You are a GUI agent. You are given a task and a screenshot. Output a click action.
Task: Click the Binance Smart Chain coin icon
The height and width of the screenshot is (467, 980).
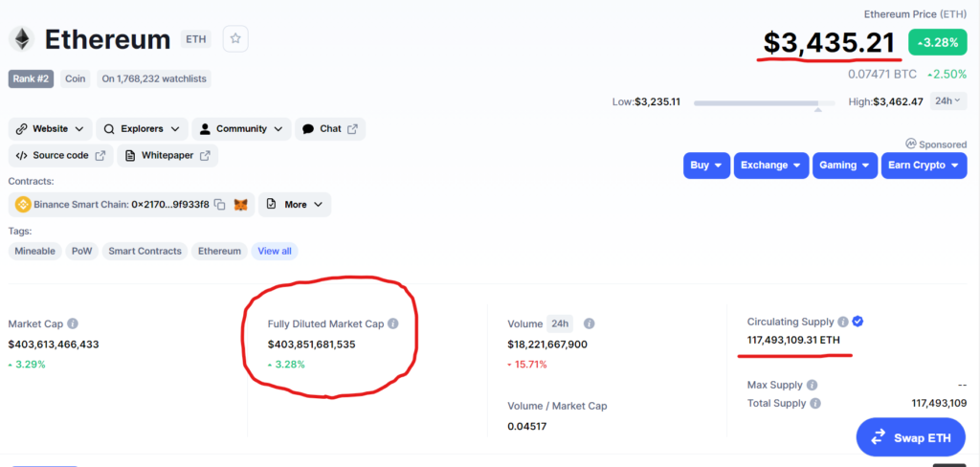[23, 205]
